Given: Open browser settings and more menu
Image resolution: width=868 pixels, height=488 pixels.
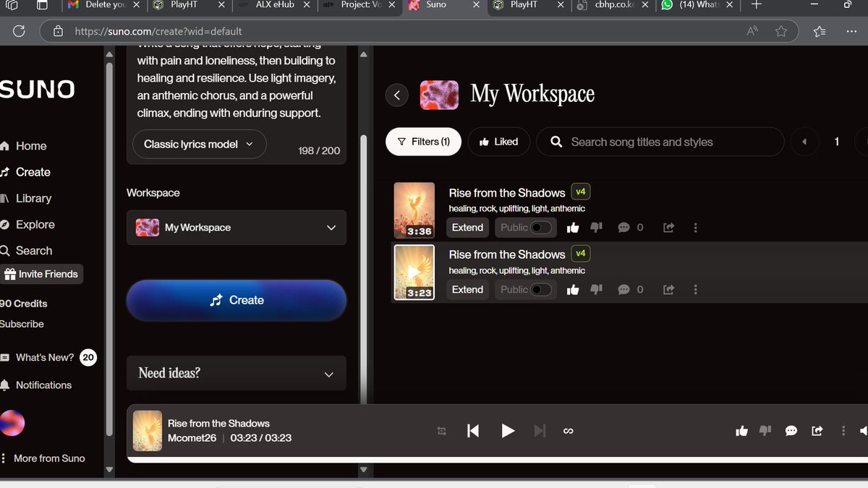Looking at the screenshot, I should [851, 31].
